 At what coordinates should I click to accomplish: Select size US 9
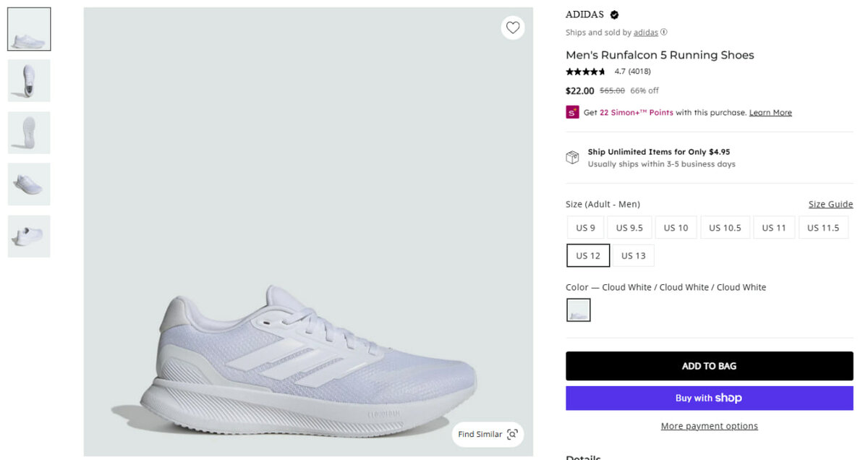pyautogui.click(x=585, y=228)
